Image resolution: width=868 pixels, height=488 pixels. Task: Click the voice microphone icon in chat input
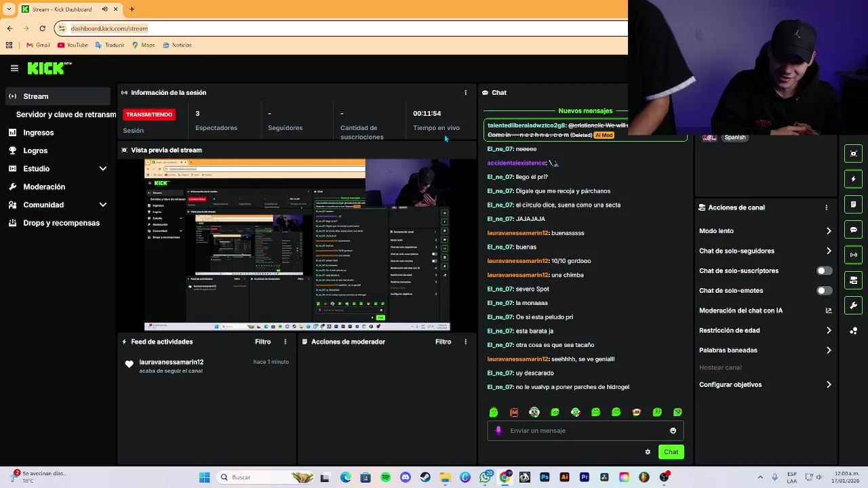pos(498,430)
